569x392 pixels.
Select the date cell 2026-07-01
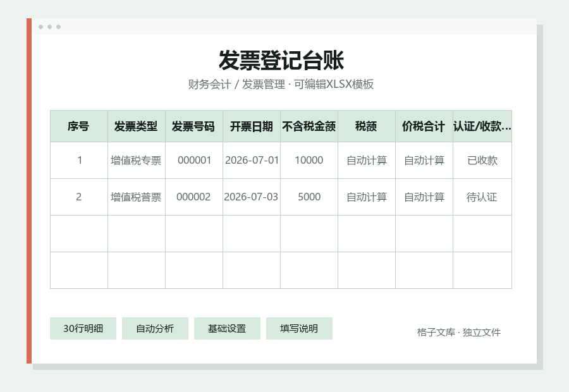[x=252, y=161]
